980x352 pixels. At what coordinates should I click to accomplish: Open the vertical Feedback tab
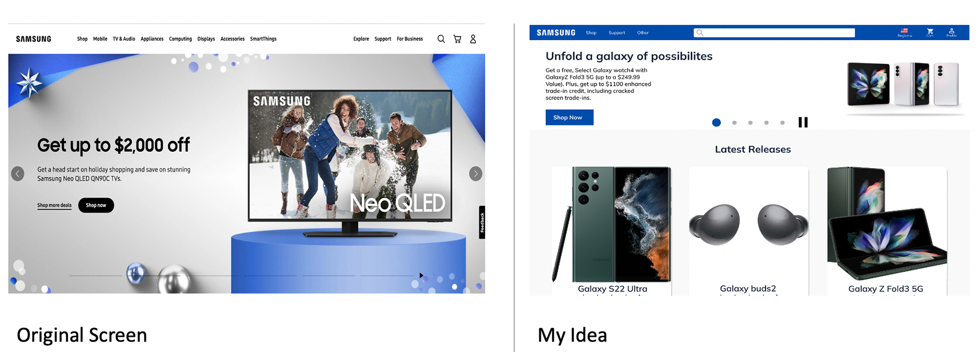[x=482, y=222]
